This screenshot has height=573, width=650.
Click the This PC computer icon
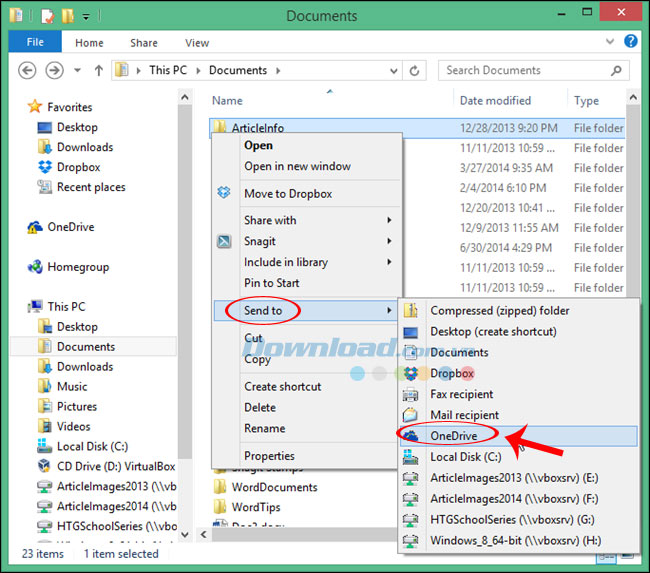(x=35, y=306)
